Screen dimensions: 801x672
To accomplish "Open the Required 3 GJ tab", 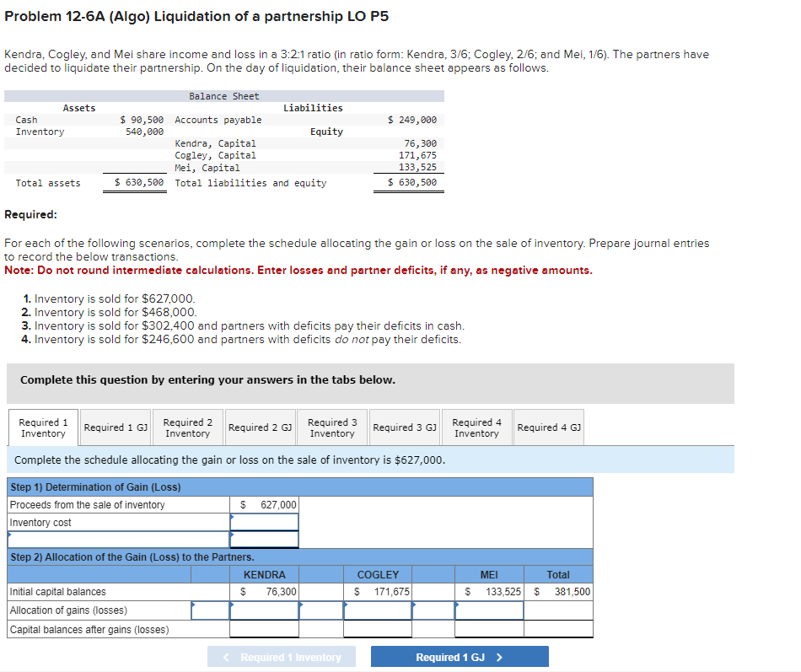I will (x=405, y=427).
